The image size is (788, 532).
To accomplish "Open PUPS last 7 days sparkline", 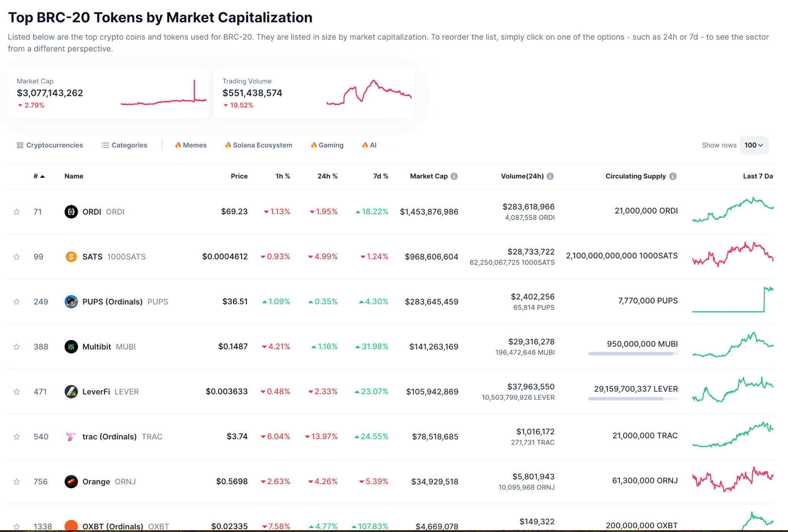I will 733,299.
